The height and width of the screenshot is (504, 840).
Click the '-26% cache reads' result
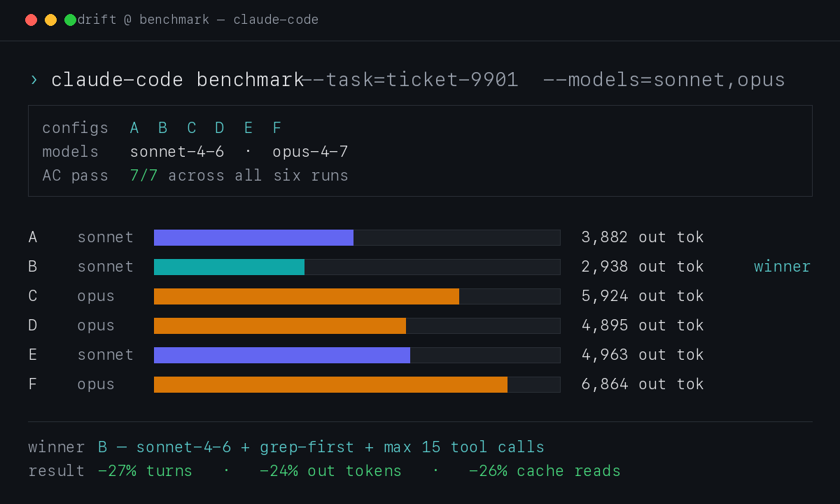tap(545, 471)
